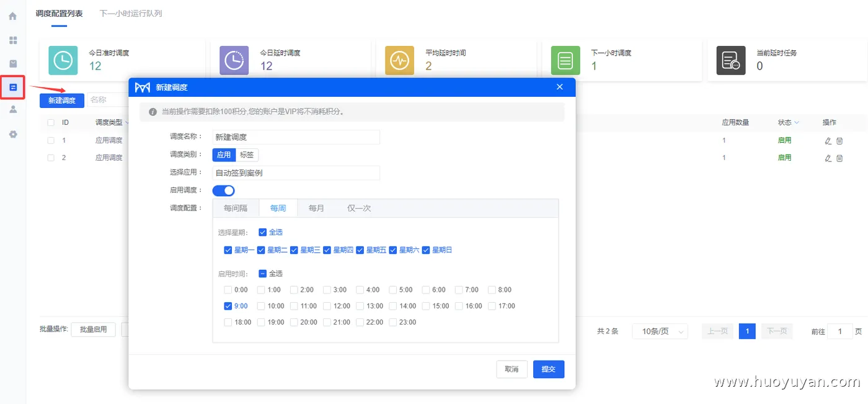Switch to 仅一次 tab

(x=359, y=209)
